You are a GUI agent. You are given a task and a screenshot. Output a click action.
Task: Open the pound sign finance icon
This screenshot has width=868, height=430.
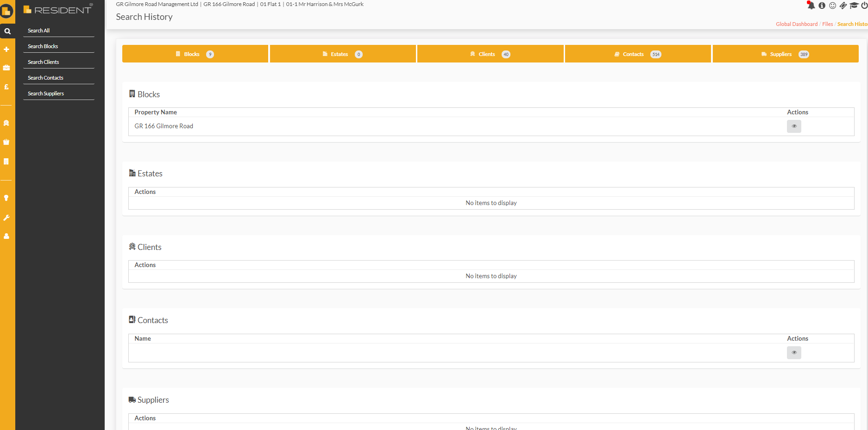(6, 87)
